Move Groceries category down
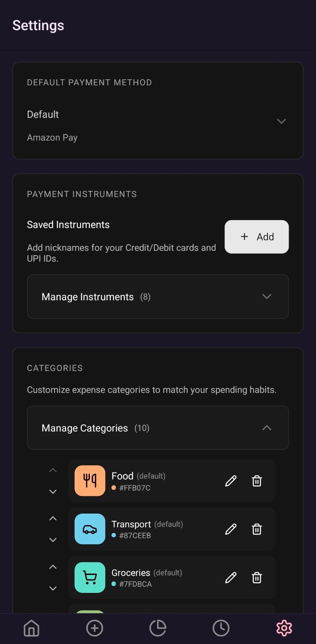 (x=53, y=588)
